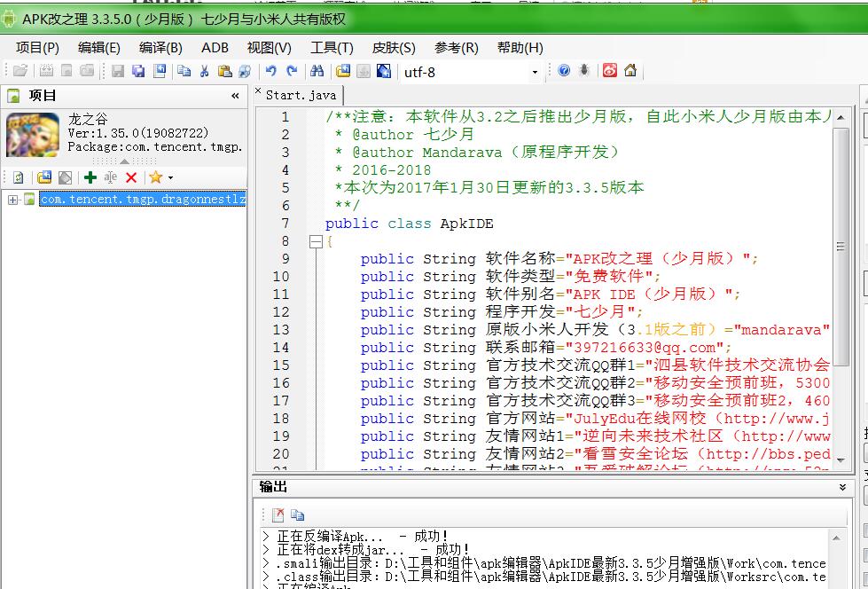868x589 pixels.
Task: Clear output with the red-X page icon
Action: (278, 514)
